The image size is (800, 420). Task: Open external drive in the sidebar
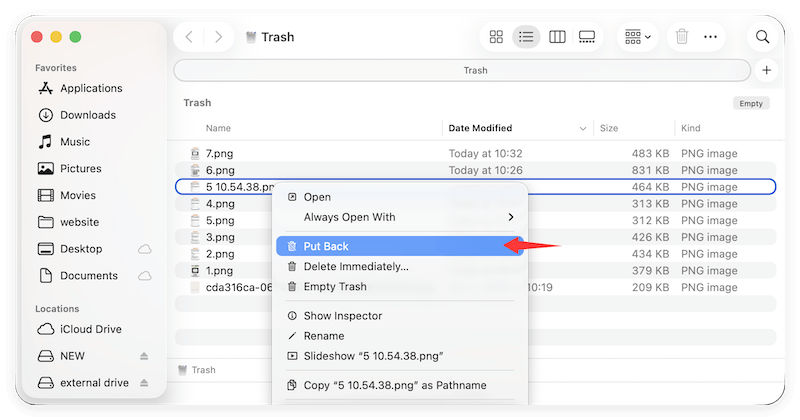[83, 383]
